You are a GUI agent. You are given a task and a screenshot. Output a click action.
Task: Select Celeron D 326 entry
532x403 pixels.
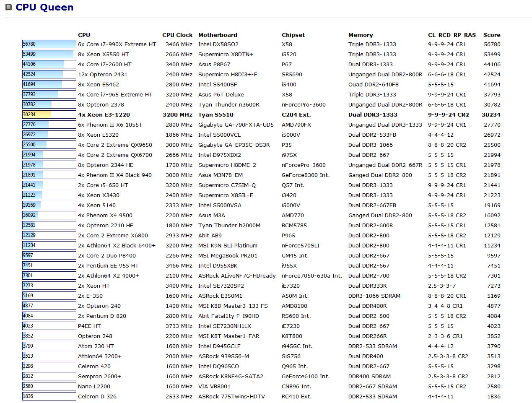[97, 396]
